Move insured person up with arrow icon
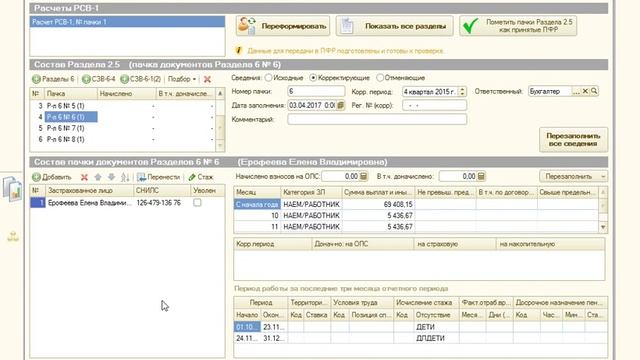640x360 pixels. point(98,177)
